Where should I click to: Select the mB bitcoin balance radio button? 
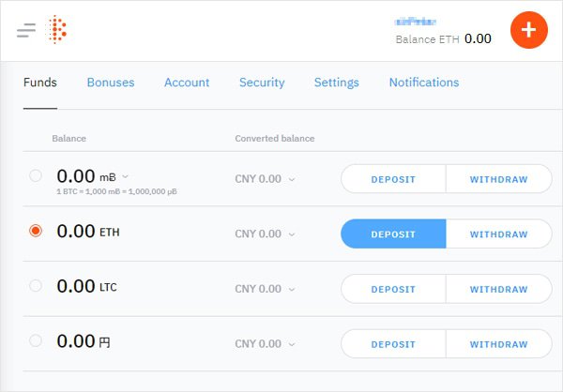pyautogui.click(x=36, y=176)
